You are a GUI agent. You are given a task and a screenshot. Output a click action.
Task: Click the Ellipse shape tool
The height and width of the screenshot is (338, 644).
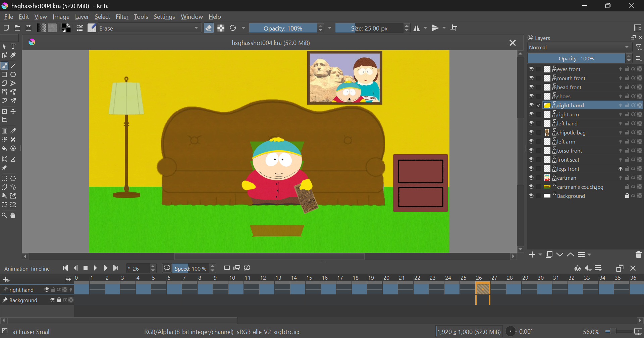pos(13,75)
